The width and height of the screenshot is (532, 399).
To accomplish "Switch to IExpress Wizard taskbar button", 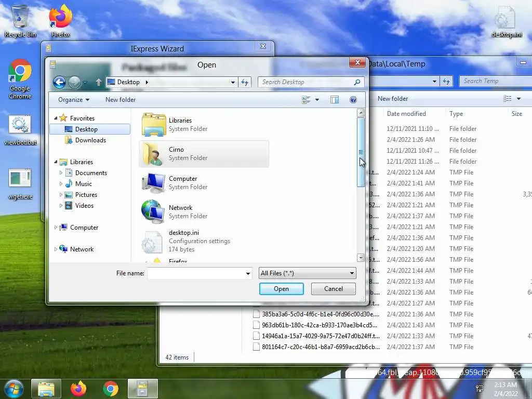I will (142, 389).
